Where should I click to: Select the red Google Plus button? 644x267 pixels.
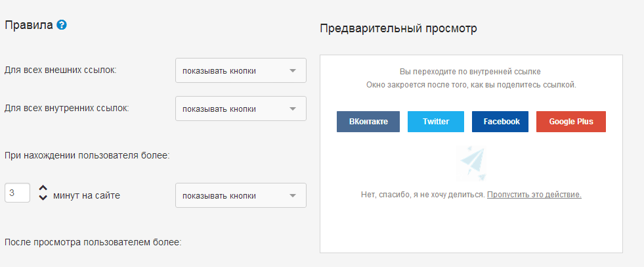(570, 122)
